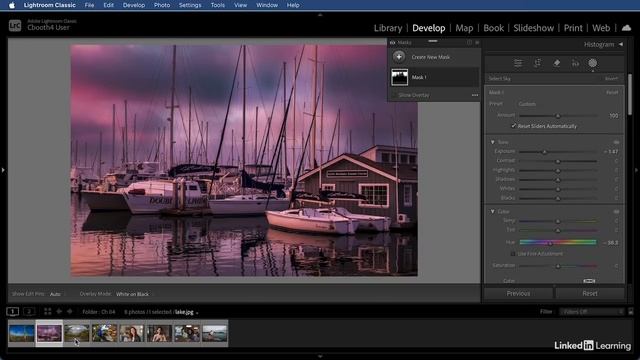The width and height of the screenshot is (640, 360).
Task: Open the Filter Filters Off dropdown
Action: pos(592,311)
